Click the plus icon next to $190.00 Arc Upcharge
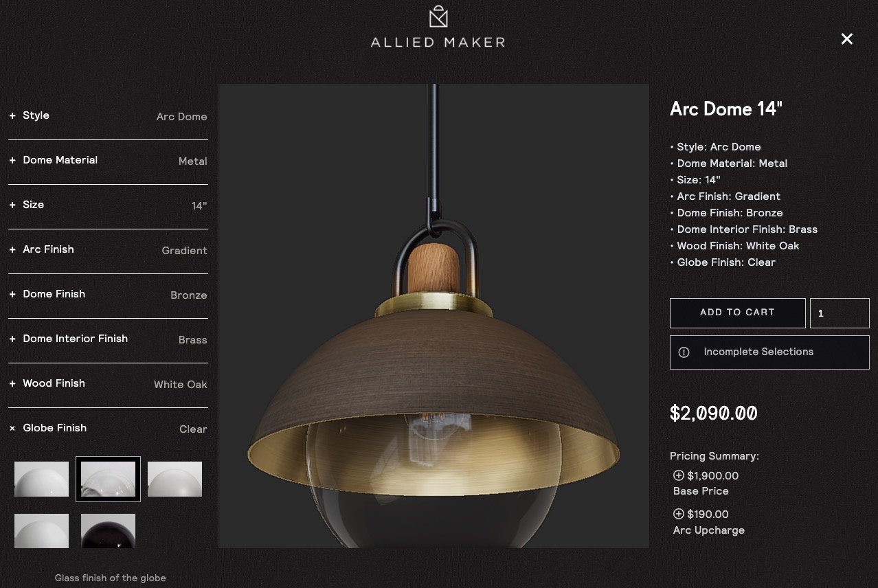878x588 pixels. (x=679, y=514)
